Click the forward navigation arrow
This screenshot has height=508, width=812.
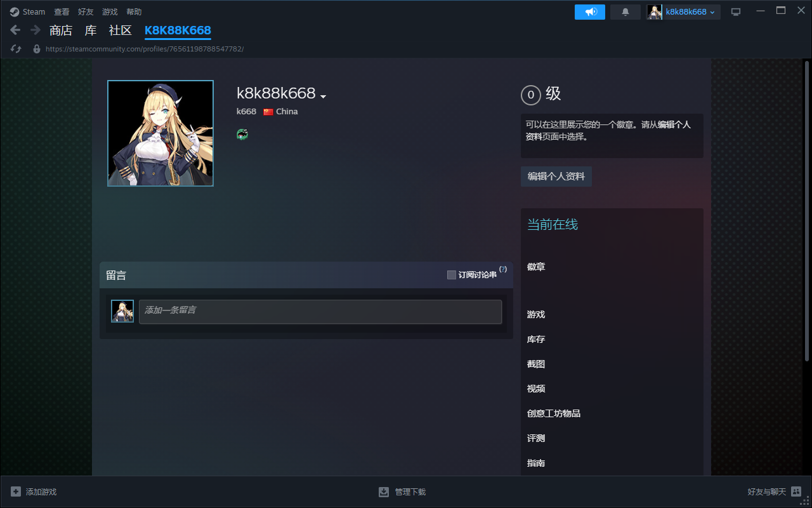36,30
